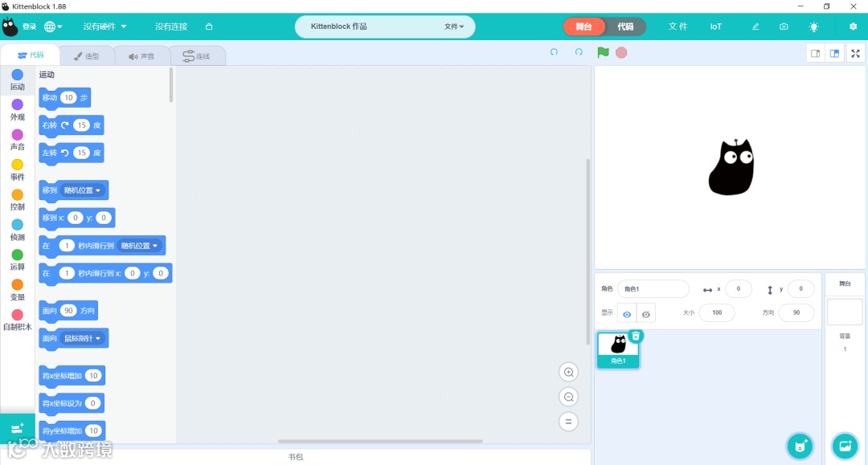Switch to 舞台 stage mode

(x=583, y=27)
